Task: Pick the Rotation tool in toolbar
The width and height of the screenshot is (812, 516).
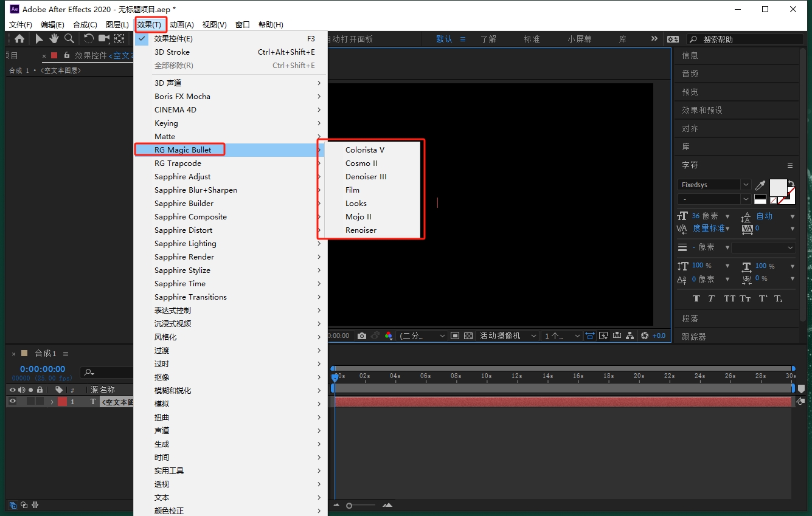Action: point(89,39)
